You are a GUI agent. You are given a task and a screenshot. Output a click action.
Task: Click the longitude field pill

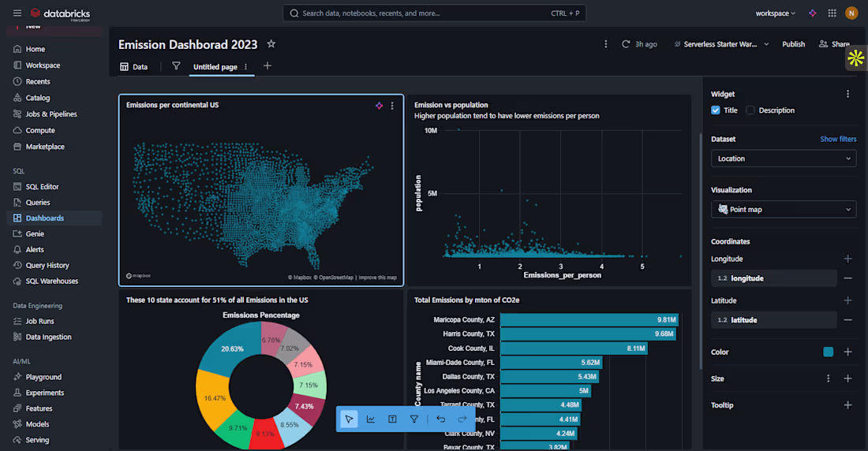(774, 278)
